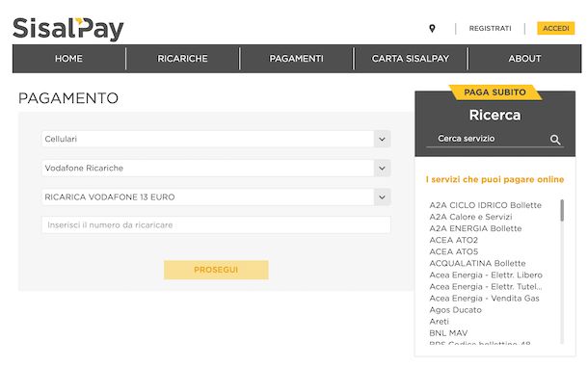Select ACEA ATO2 service

(x=454, y=240)
